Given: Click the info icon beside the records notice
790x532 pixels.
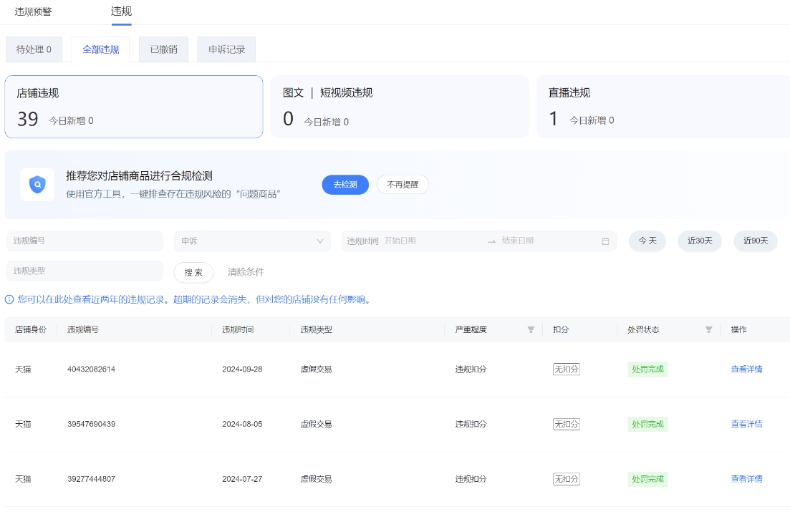Looking at the screenshot, I should pos(9,299).
